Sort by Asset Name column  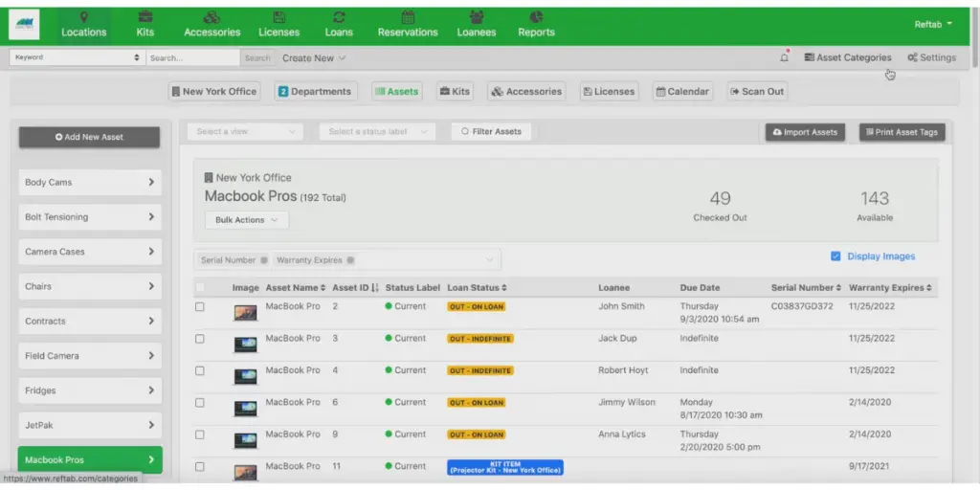tap(296, 287)
